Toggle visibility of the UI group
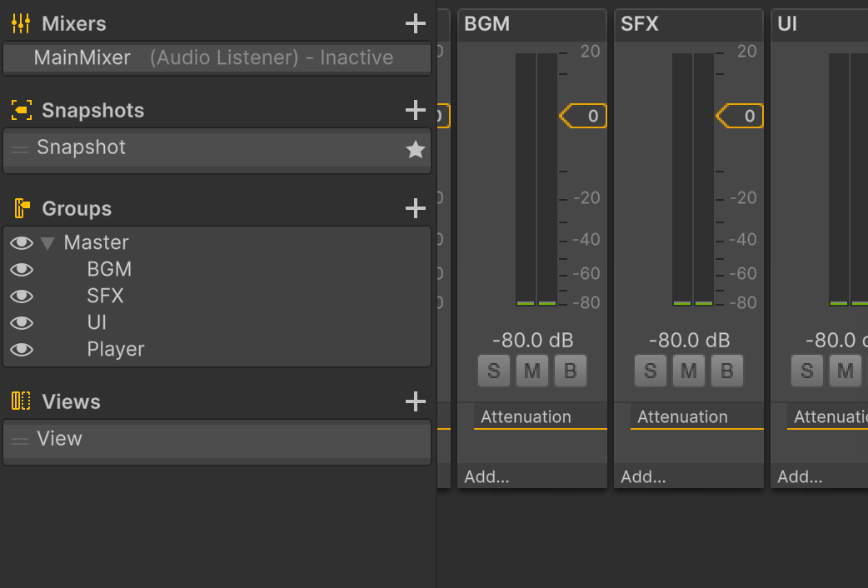 click(22, 322)
